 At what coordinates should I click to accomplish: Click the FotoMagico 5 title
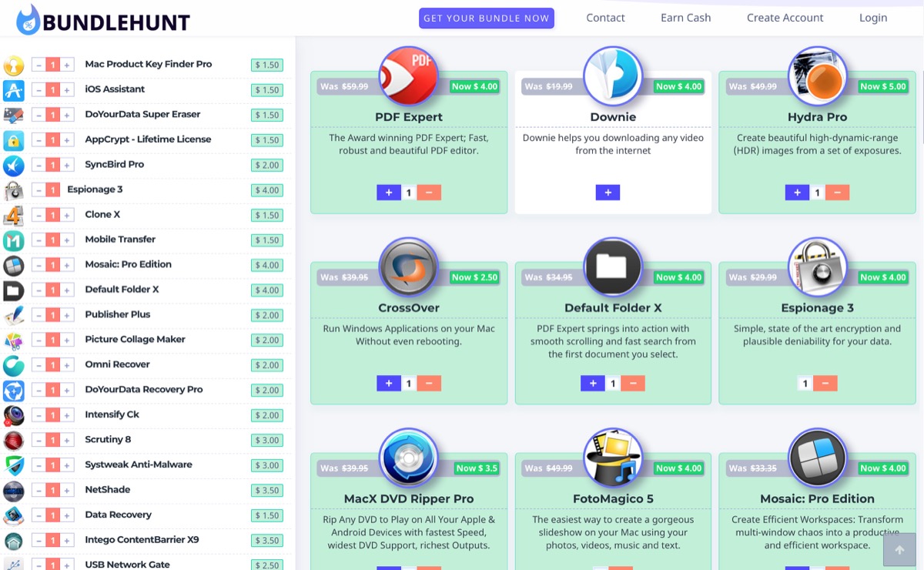[613, 499]
